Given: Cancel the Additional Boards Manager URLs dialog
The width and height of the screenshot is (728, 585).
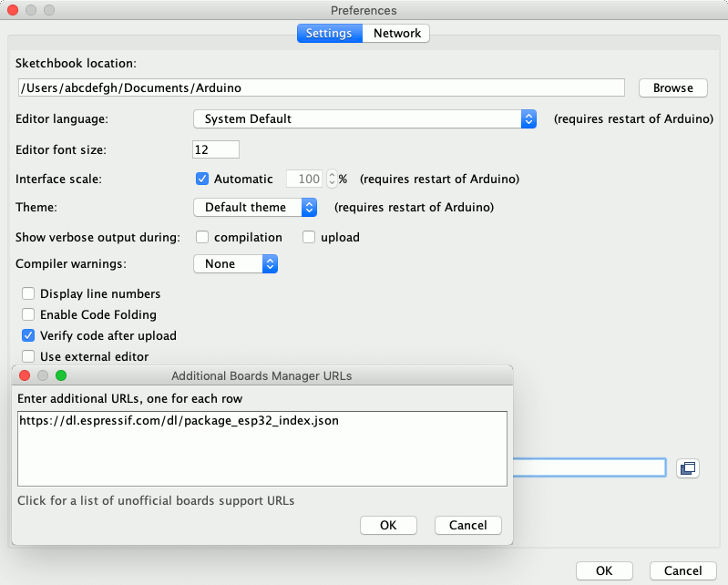Looking at the screenshot, I should pos(468,526).
